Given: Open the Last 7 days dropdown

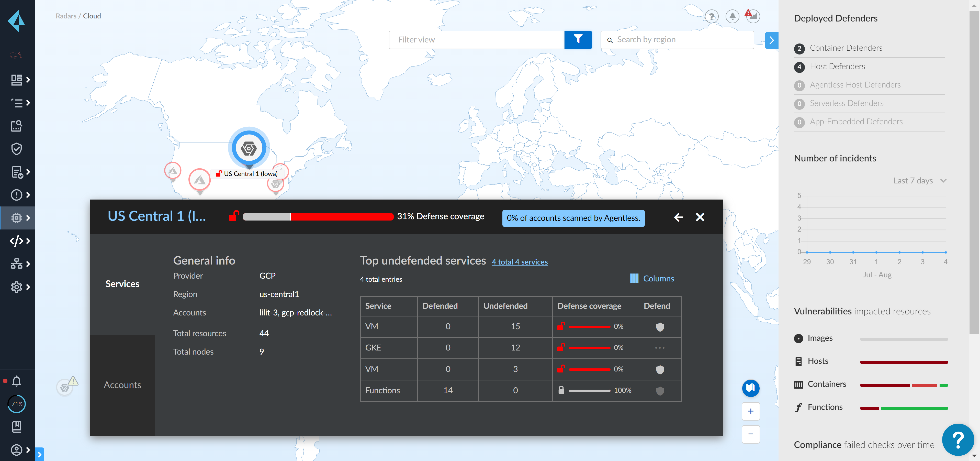Looking at the screenshot, I should click(x=919, y=180).
